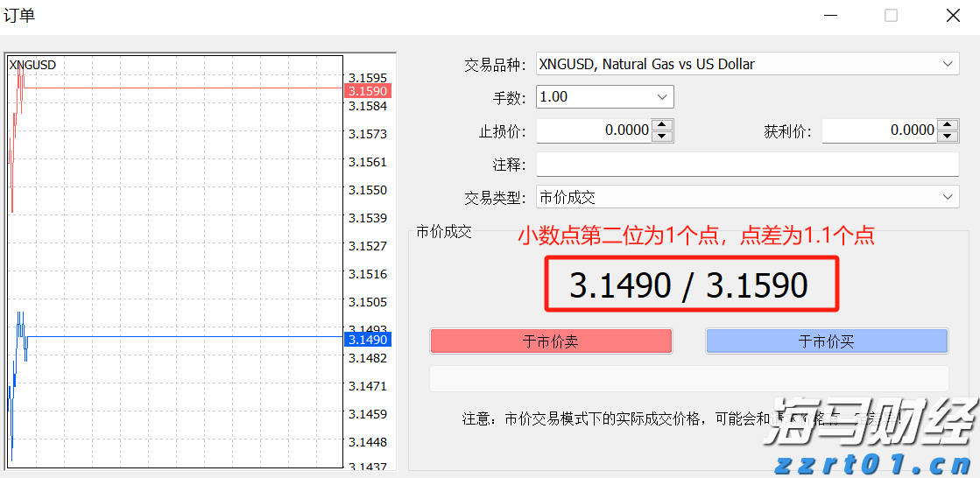Click the 3.1490 / 3.1590 quote display
Viewport: 980px width, 478px height.
click(689, 285)
